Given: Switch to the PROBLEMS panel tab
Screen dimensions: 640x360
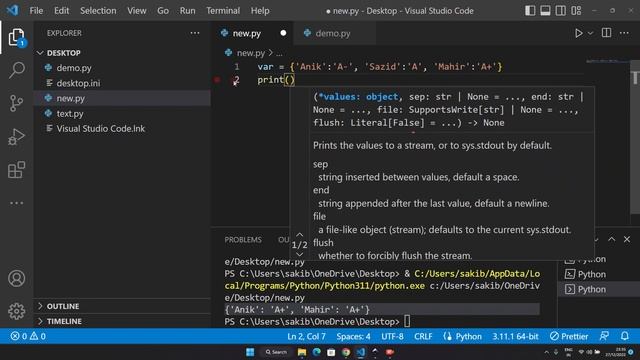Looking at the screenshot, I should 243,240.
